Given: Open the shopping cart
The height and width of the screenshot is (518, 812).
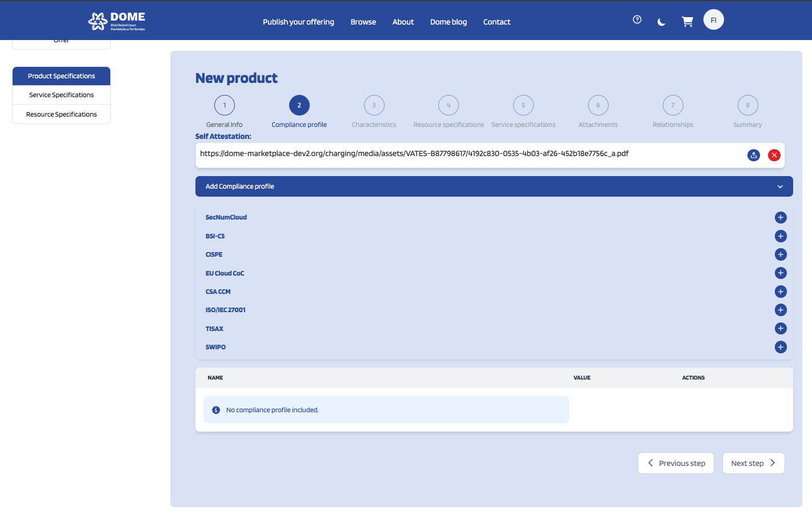Looking at the screenshot, I should coord(687,22).
